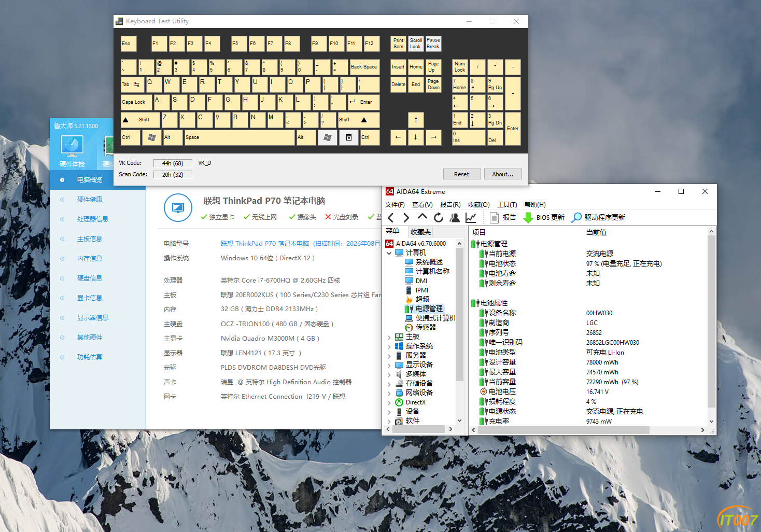Select 超频 in the AIDA64 tree
Viewport: 761px width, 532px height.
coord(422,300)
